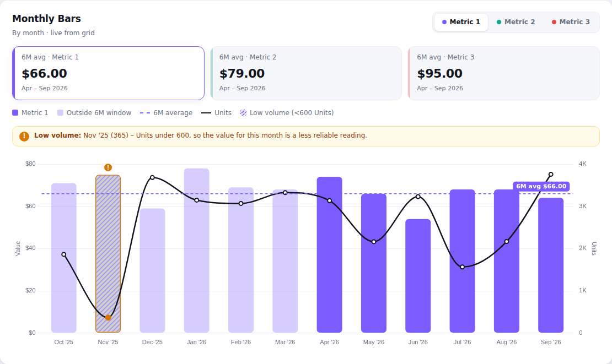Switch to the Metric 2 tab
Screen dimensions: 612x364
pyautogui.click(x=516, y=22)
